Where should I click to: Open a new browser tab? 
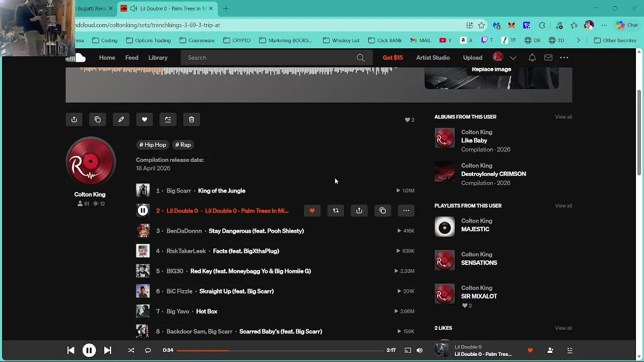point(226,9)
